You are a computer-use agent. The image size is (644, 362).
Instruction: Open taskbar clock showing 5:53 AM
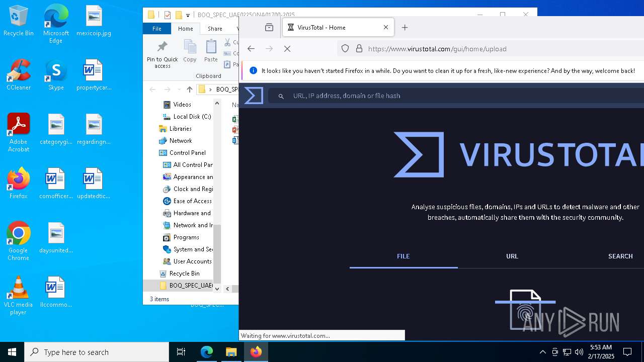(601, 351)
